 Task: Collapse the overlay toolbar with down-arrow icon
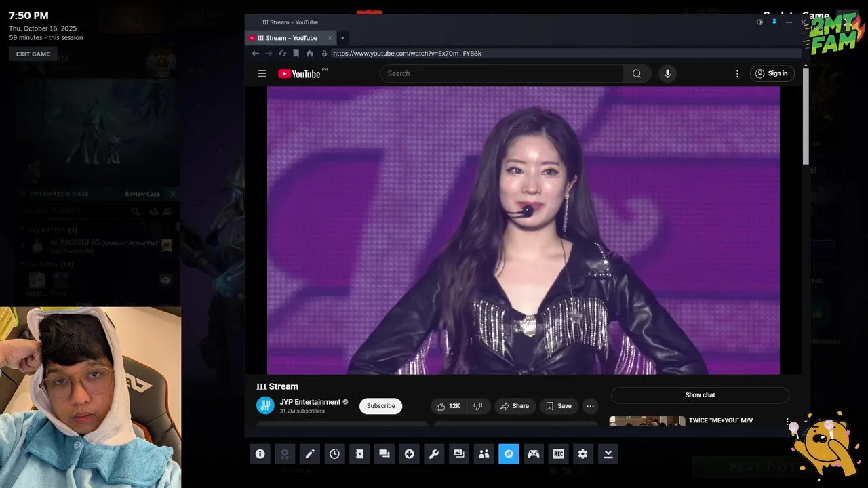[608, 454]
